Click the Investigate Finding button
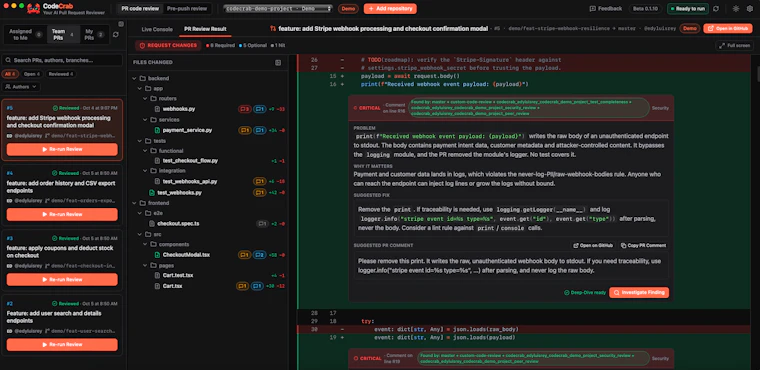Viewport: 760px width, 370px height. 639,293
